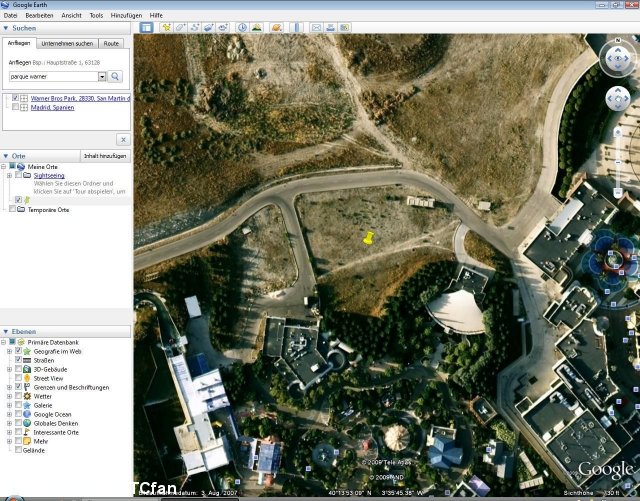This screenshot has width=640, height=501.
Task: Expand the Globales Denken layer tree
Action: pos(9,423)
